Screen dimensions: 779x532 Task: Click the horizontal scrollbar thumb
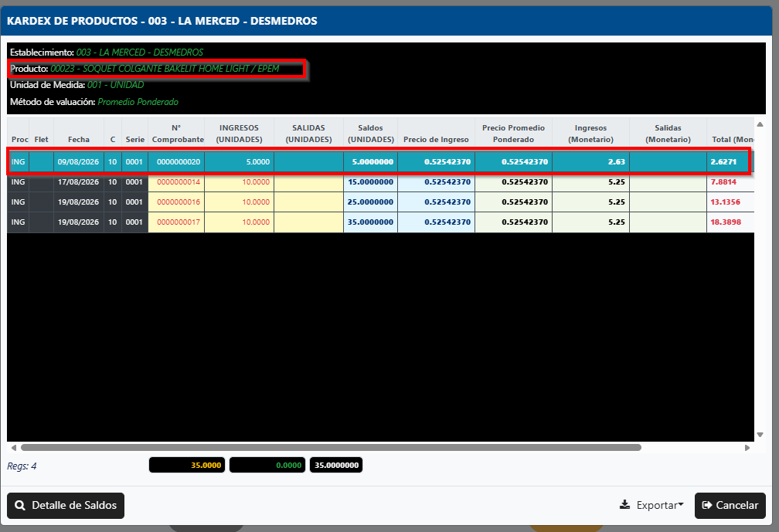tap(331, 448)
